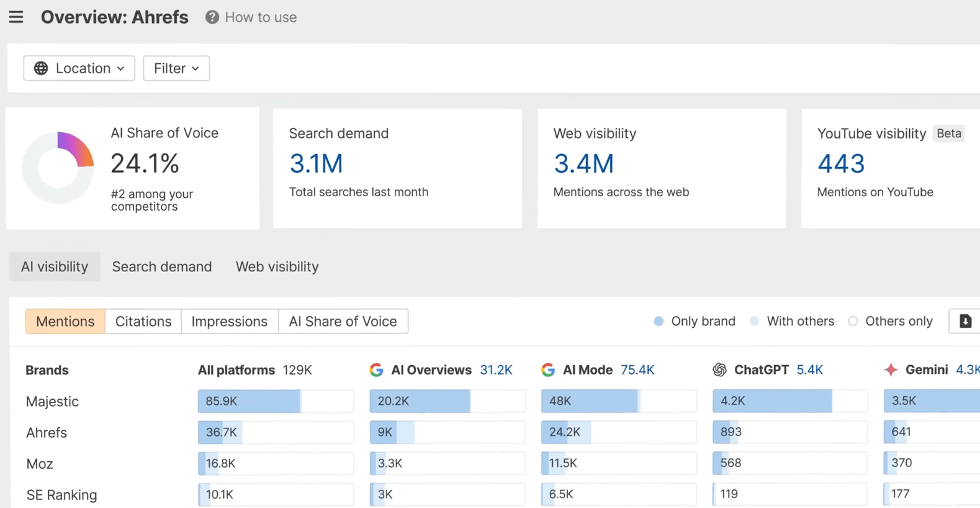This screenshot has height=508, width=980.
Task: Select the Impressions metric tab
Action: tap(230, 321)
